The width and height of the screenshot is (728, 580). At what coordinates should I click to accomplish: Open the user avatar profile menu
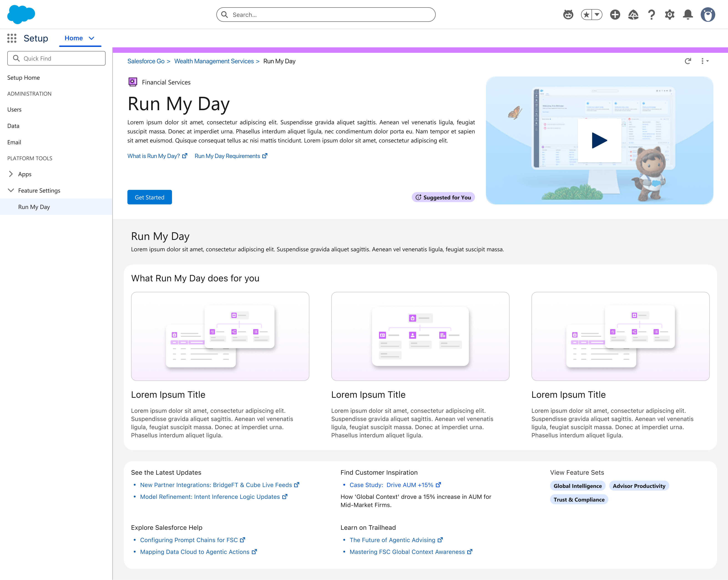tap(708, 15)
